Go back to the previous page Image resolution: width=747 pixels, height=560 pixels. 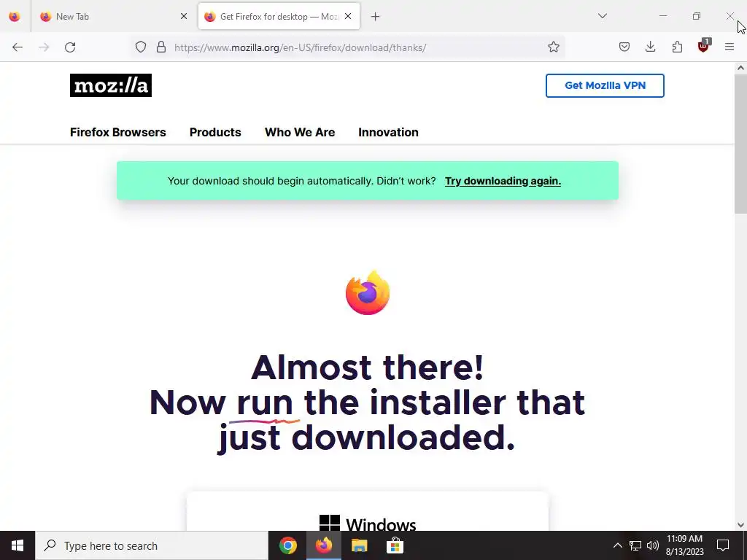(x=18, y=47)
